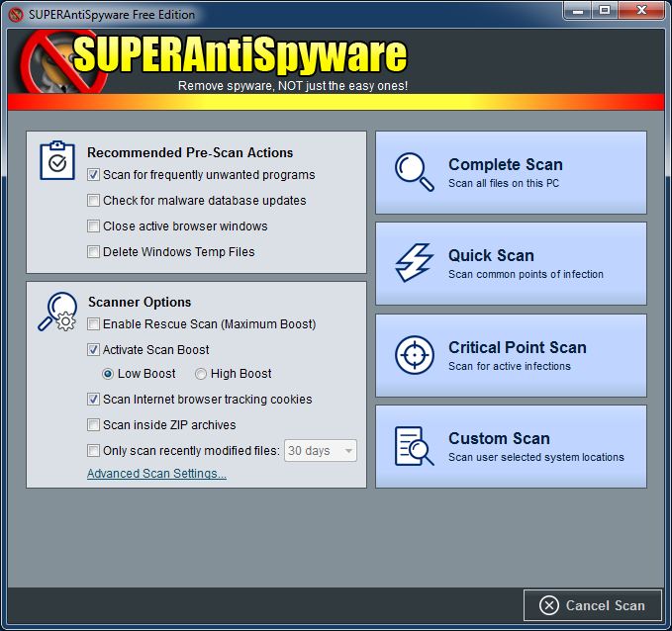Click the Pre-Scan Actions clipboard icon

(x=57, y=160)
